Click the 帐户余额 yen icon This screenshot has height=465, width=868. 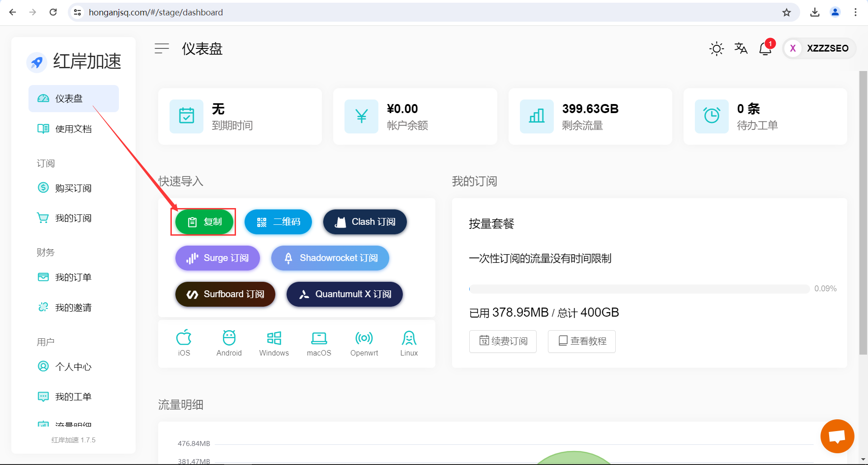pyautogui.click(x=361, y=116)
